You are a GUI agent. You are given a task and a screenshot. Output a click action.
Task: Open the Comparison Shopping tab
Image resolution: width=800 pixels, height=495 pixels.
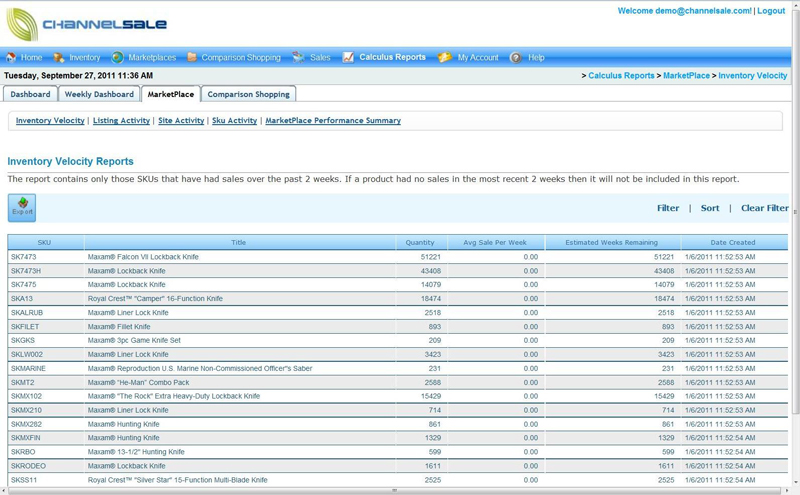pyautogui.click(x=248, y=94)
